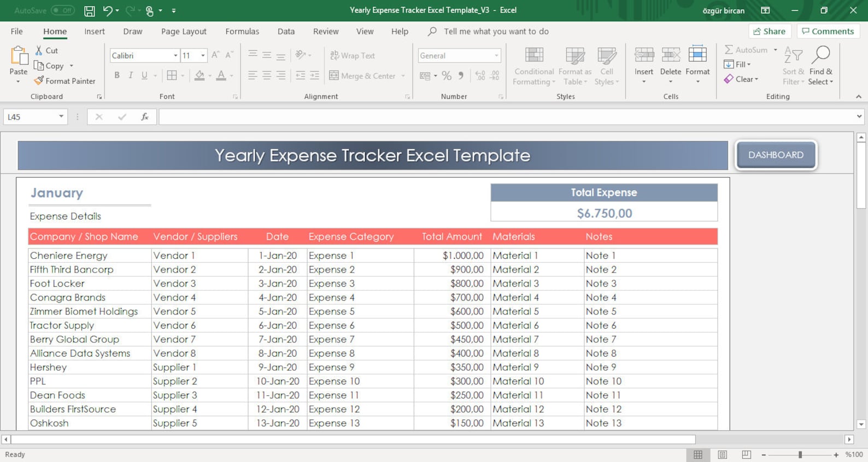Switch to the Formulas tab
The width and height of the screenshot is (868, 462).
pos(242,31)
